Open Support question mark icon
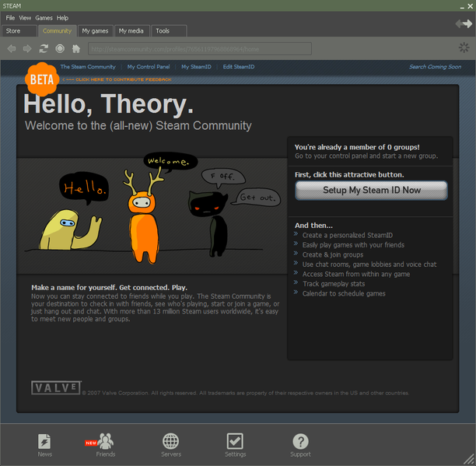The height and width of the screenshot is (466, 476). pos(300,445)
